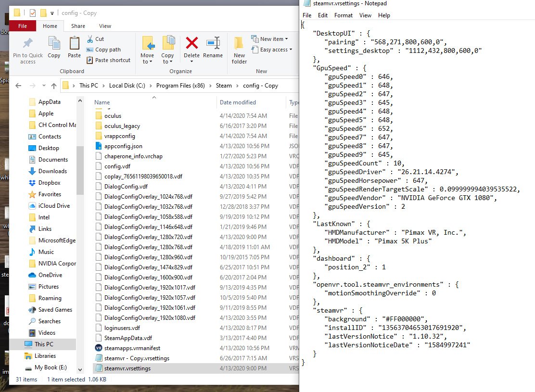The width and height of the screenshot is (535, 392).
Task: Expand the chevron after Steam breadcrumb
Action: (x=238, y=86)
